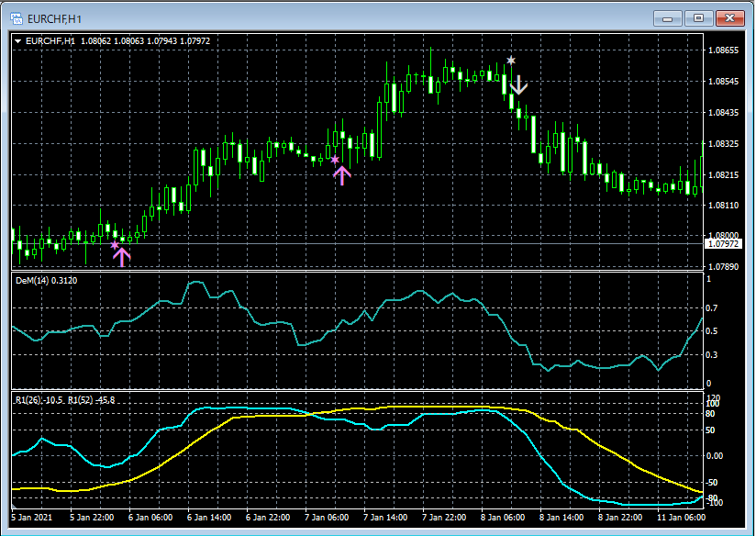Click the pink star near 7 Jan 06:00
This screenshot has width=756, height=536.
click(336, 160)
